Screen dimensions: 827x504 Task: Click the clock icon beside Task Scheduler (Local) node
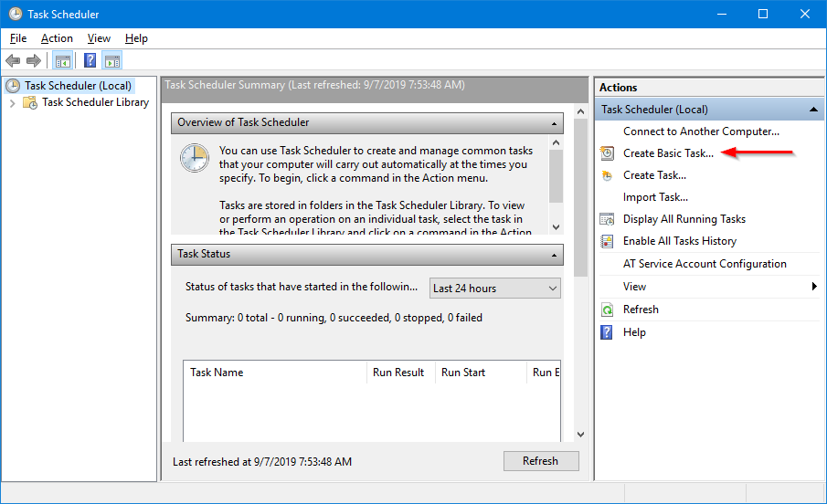pyautogui.click(x=13, y=86)
